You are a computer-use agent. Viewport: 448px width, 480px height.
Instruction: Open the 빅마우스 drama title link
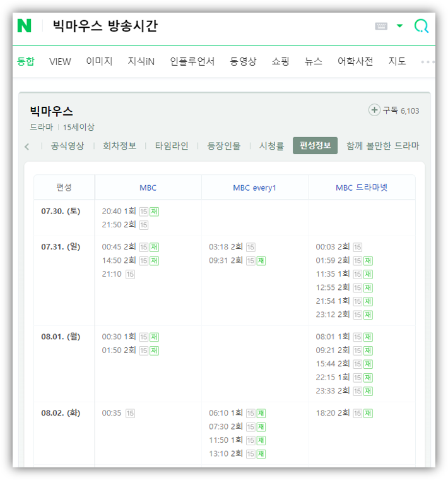pyautogui.click(x=51, y=111)
